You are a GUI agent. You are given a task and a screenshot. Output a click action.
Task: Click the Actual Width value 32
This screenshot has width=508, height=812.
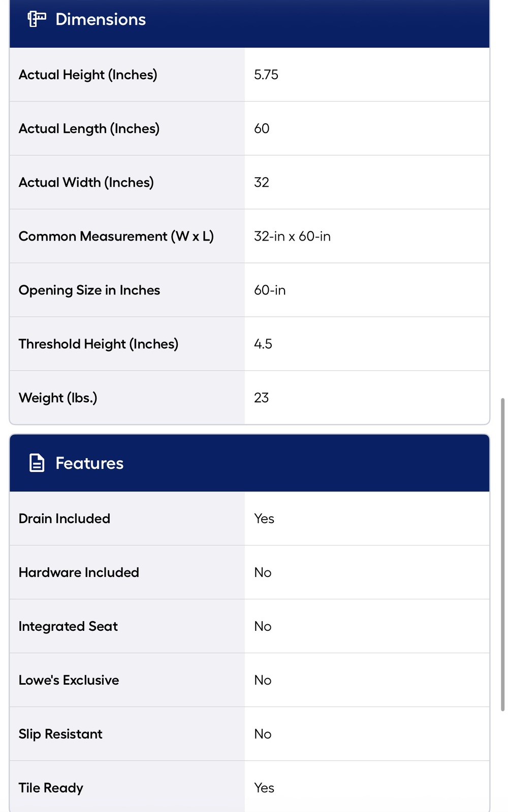pyautogui.click(x=262, y=182)
